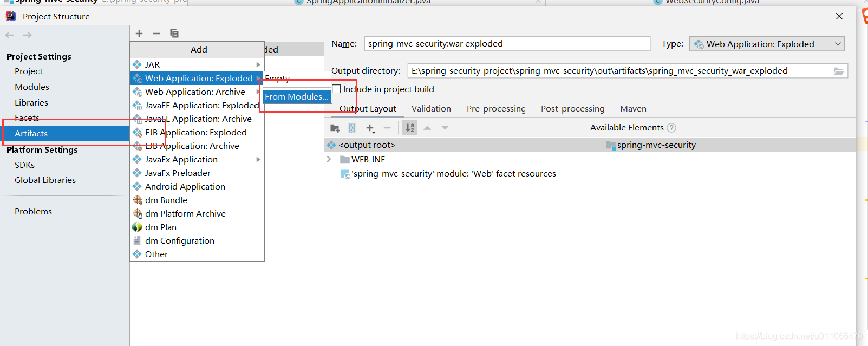Toggle Include in project build checkbox

tap(336, 89)
